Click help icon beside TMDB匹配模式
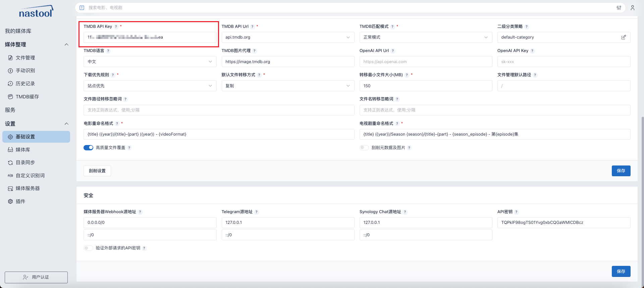 392,27
